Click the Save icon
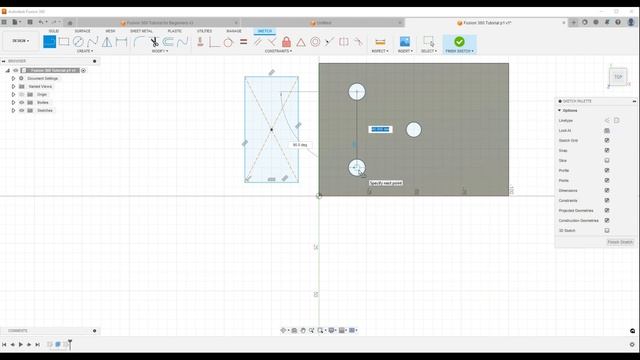The width and height of the screenshot is (640, 360). (x=30, y=22)
